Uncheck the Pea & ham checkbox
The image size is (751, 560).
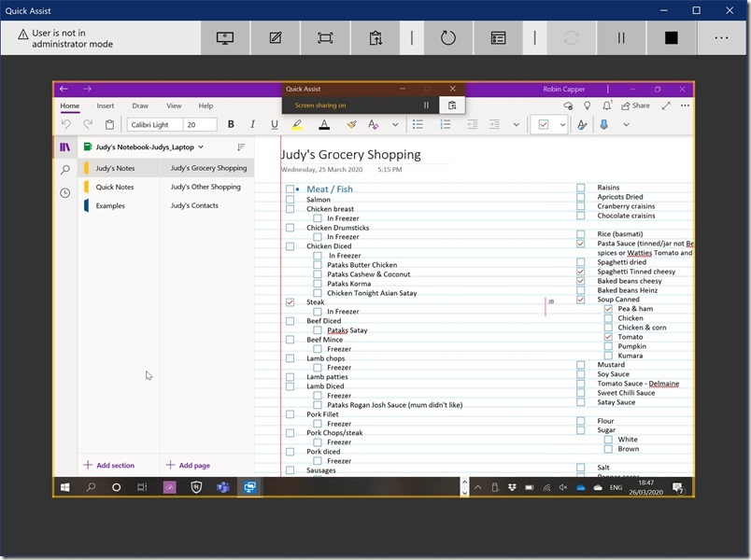pyautogui.click(x=608, y=309)
